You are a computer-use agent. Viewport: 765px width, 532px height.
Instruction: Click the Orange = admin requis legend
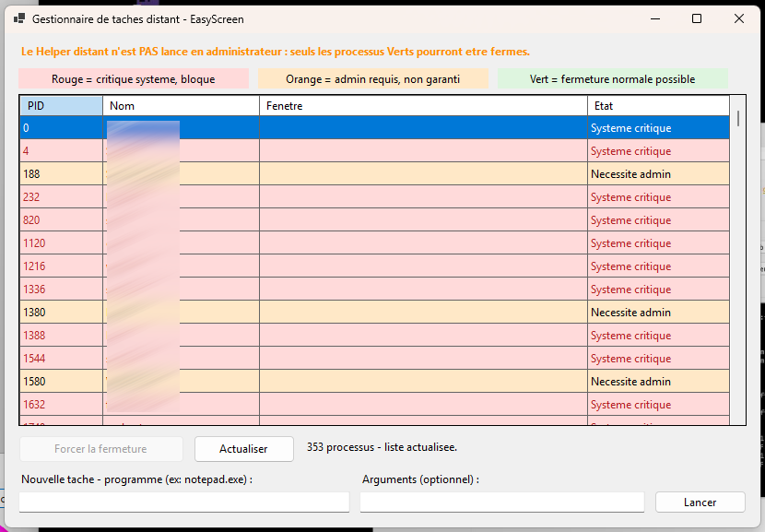point(373,79)
